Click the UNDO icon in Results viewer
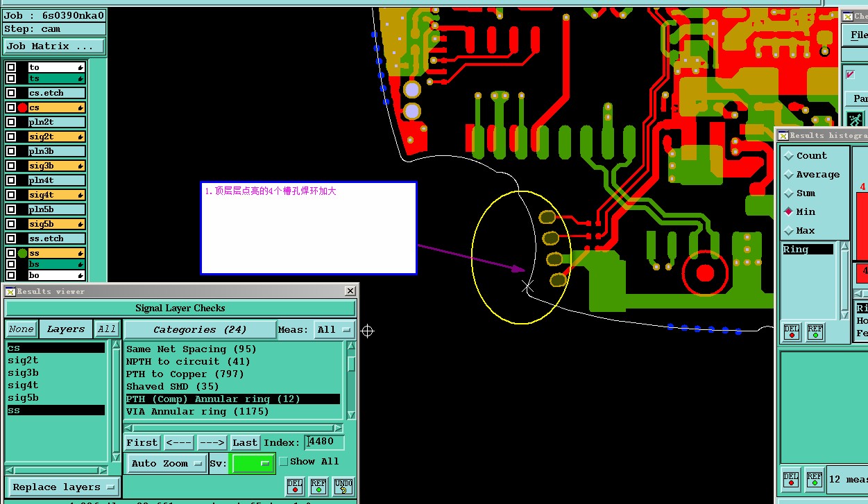This screenshot has height=504, width=868. tap(343, 486)
